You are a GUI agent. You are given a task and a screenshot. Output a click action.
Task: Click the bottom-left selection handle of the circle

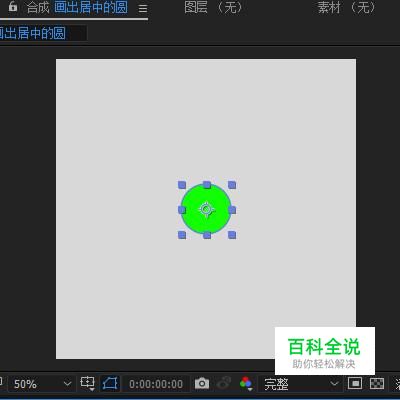click(182, 235)
